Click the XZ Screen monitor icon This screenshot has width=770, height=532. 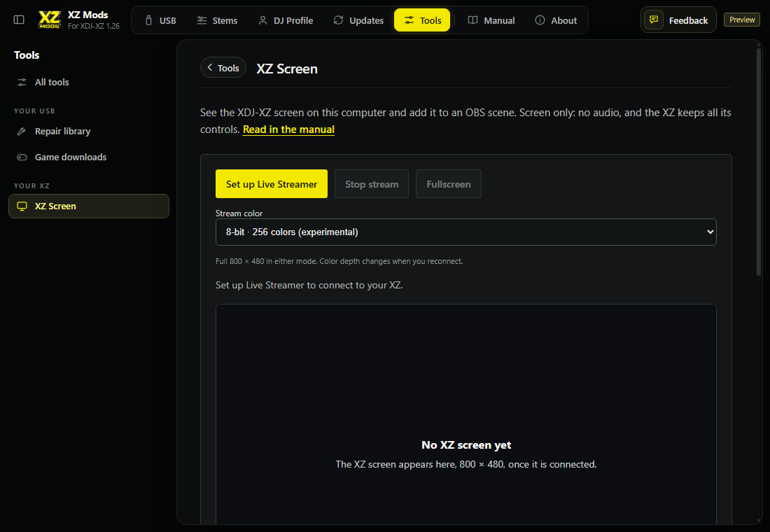coord(22,206)
